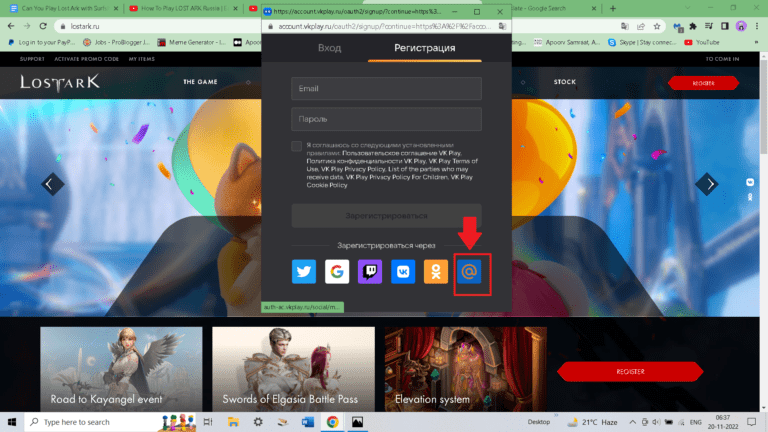Click the Email input field
The image size is (768, 432).
pyautogui.click(x=386, y=89)
